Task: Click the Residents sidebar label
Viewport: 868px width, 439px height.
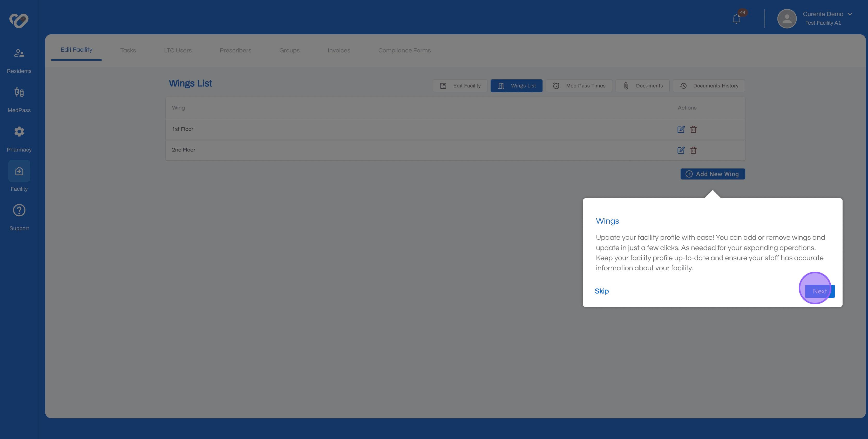Action: tap(19, 71)
